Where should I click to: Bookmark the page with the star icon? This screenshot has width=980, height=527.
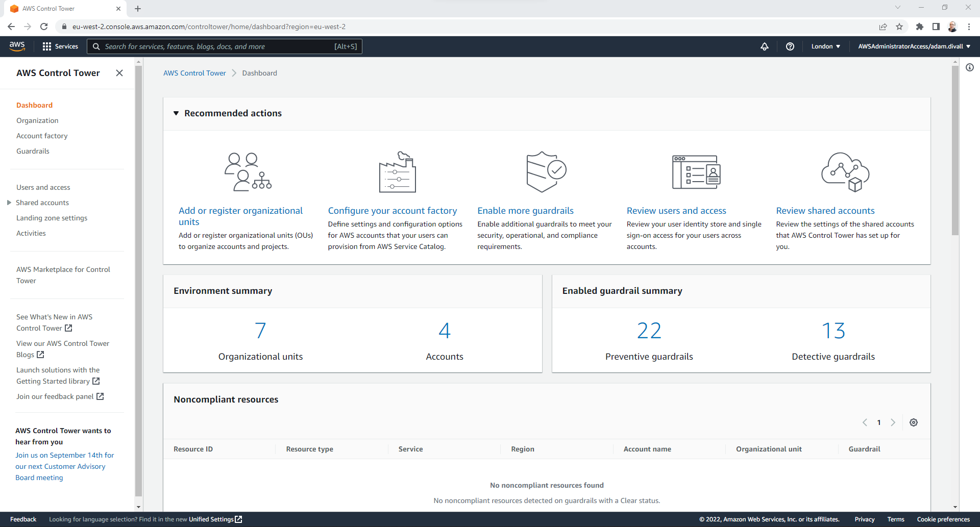(x=900, y=27)
